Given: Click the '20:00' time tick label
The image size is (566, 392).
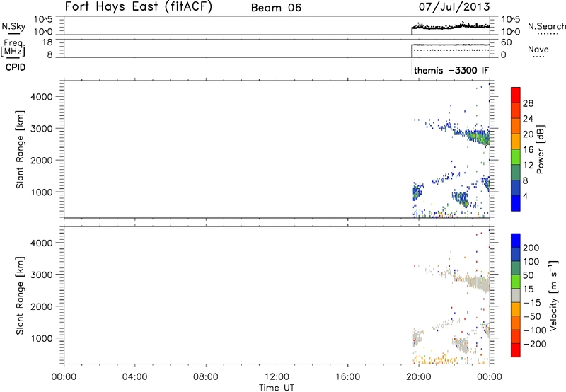Looking at the screenshot, I should click(x=418, y=377).
